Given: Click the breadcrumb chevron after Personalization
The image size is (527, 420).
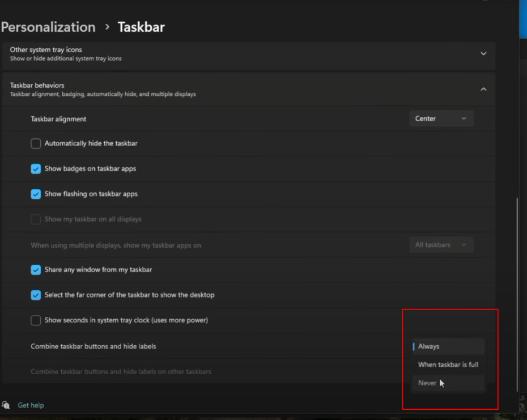Looking at the screenshot, I should (x=107, y=27).
